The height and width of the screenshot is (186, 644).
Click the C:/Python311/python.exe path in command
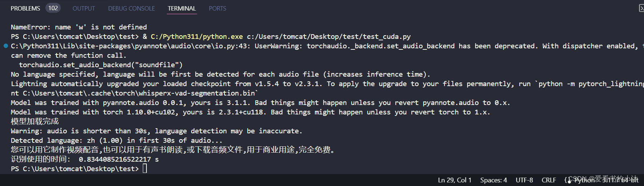click(x=197, y=36)
